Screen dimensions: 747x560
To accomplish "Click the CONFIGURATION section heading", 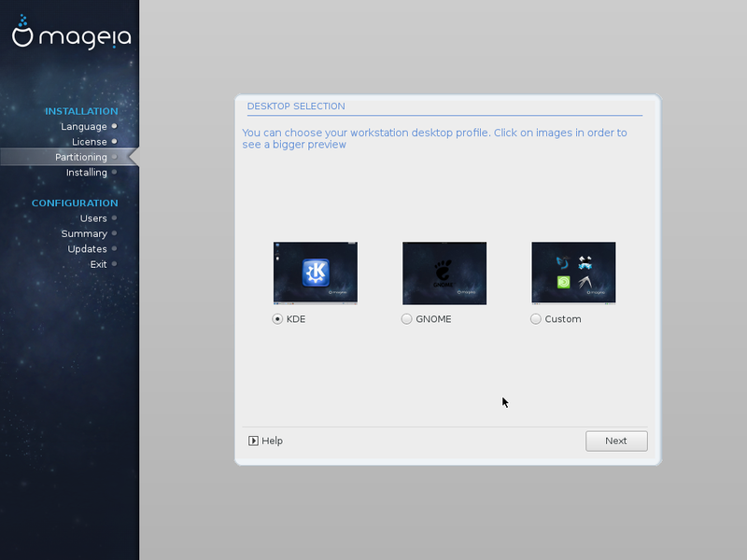I will tap(75, 203).
